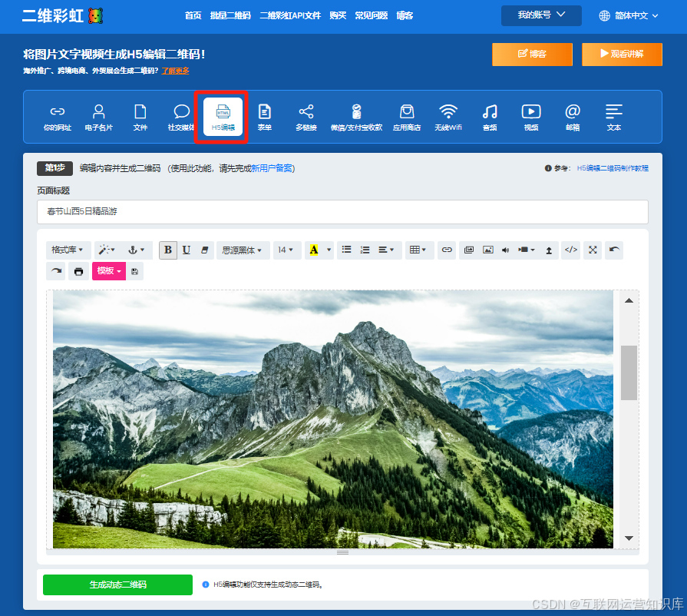This screenshot has width=687, height=616.
Task: Insert an unordered bullet list
Action: 346,250
